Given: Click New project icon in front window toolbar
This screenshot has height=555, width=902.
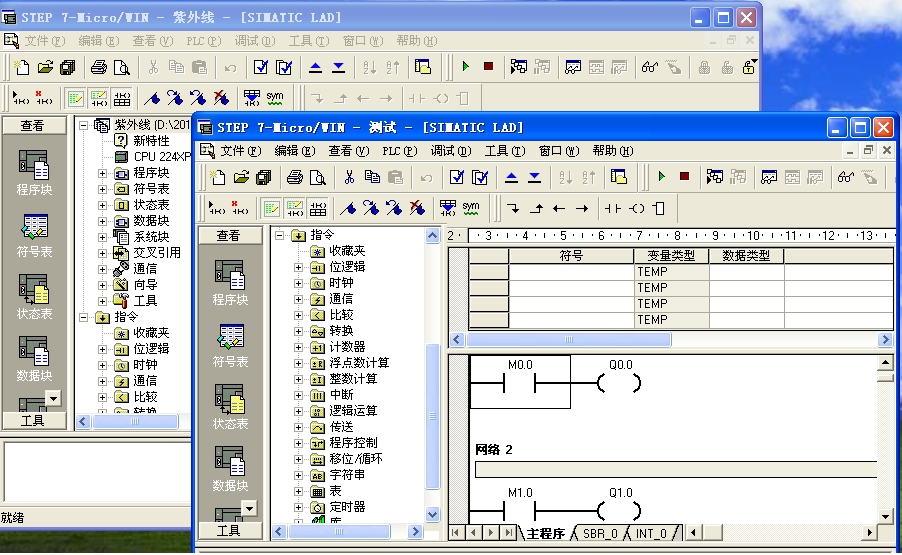Looking at the screenshot, I should point(218,177).
